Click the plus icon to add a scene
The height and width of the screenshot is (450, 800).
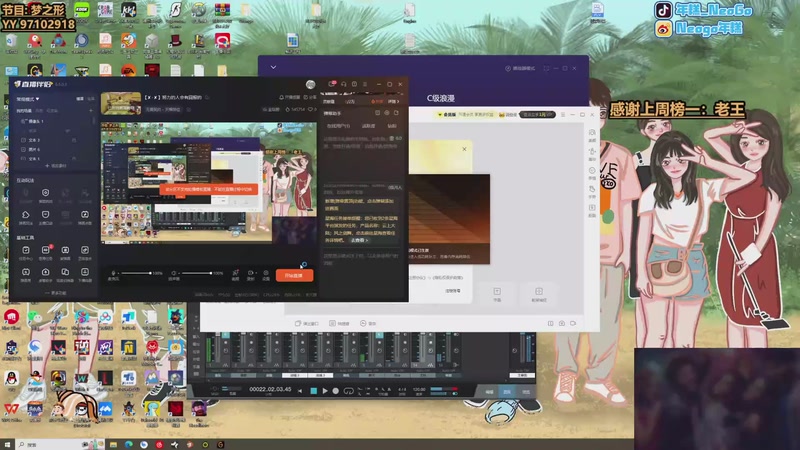pos(91,110)
